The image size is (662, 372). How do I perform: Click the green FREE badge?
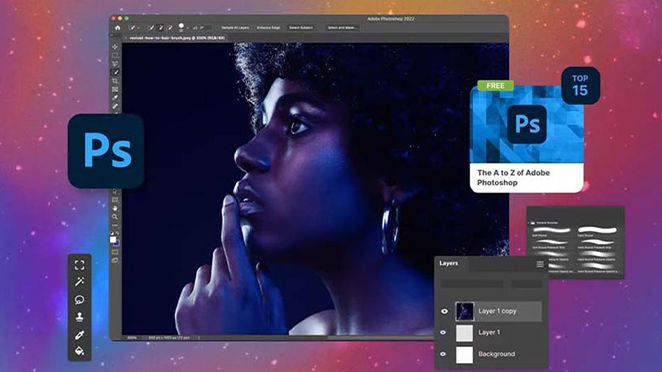495,86
